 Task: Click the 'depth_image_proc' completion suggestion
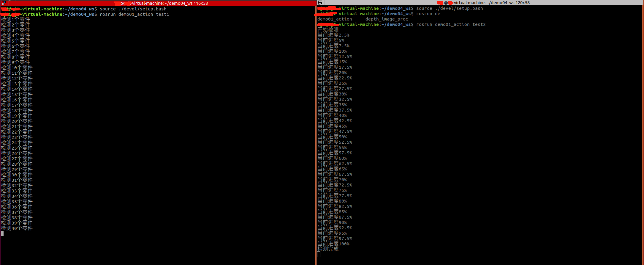387,19
